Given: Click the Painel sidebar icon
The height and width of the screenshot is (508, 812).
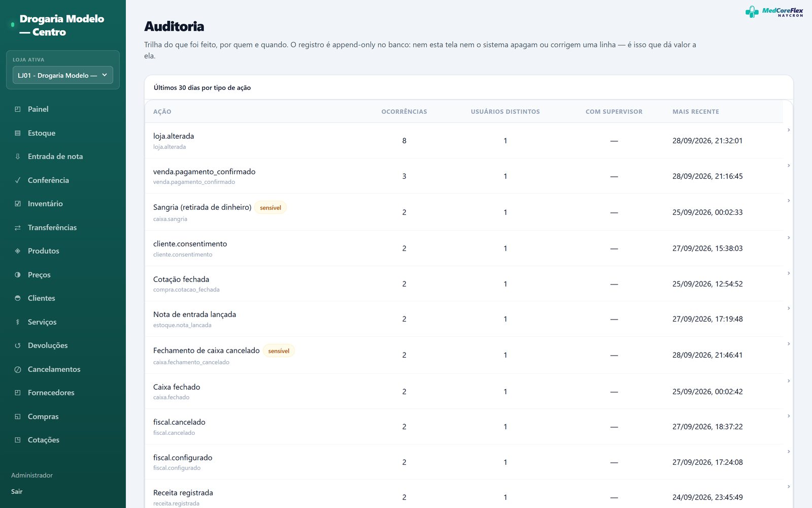Looking at the screenshot, I should [18, 109].
